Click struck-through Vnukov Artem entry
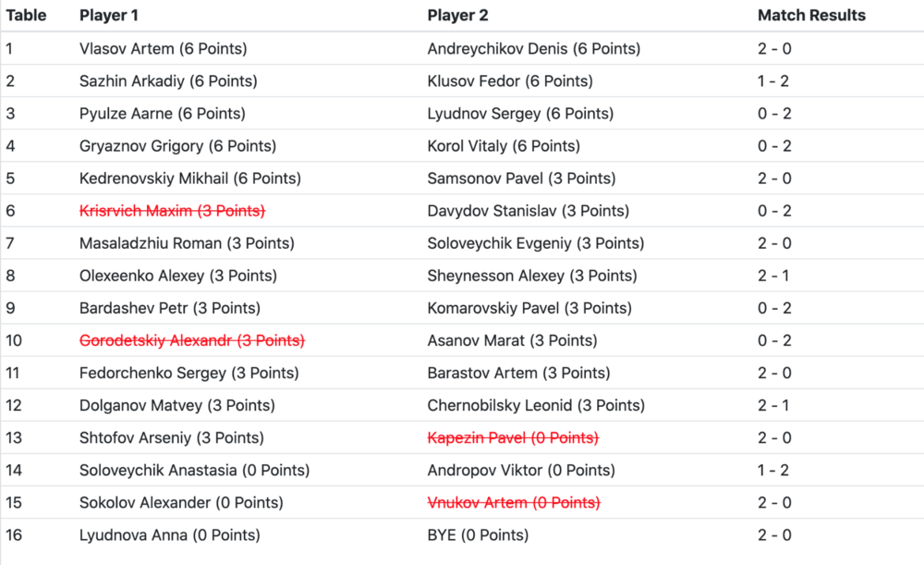This screenshot has width=924, height=565. pyautogui.click(x=514, y=503)
